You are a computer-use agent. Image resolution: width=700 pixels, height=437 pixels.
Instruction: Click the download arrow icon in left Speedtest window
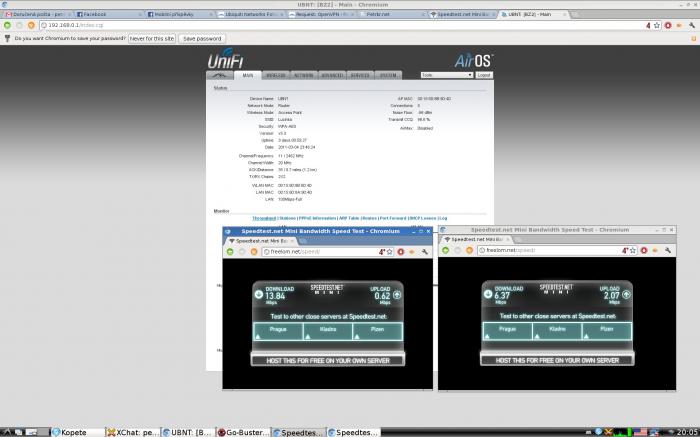pos(258,294)
